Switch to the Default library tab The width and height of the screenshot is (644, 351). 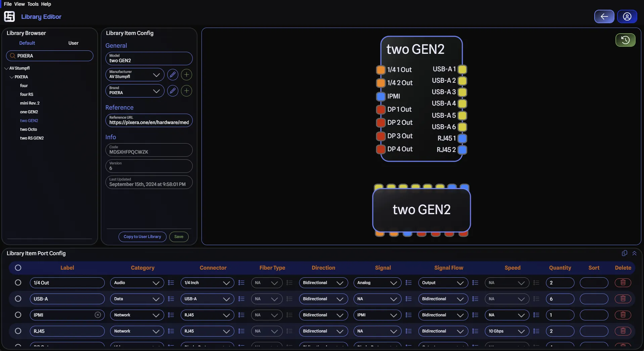27,43
